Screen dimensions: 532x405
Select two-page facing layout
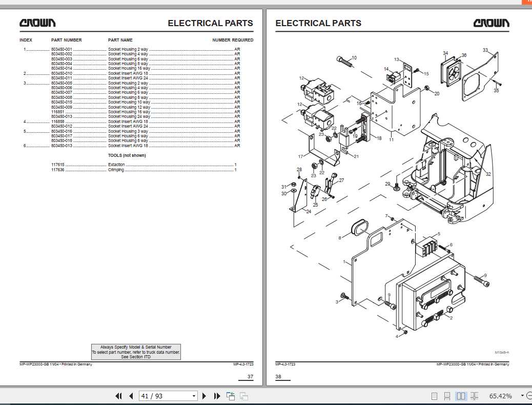pyautogui.click(x=461, y=396)
